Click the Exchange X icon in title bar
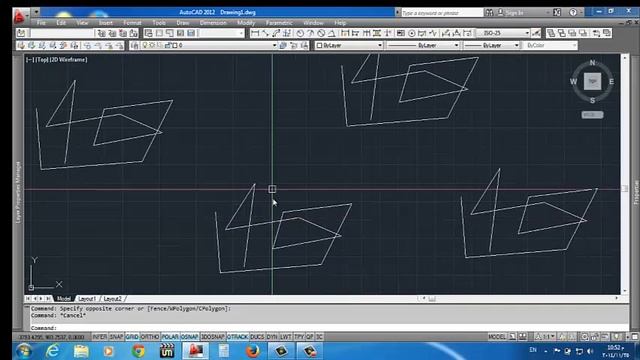This screenshot has height=360, width=640. [557, 13]
